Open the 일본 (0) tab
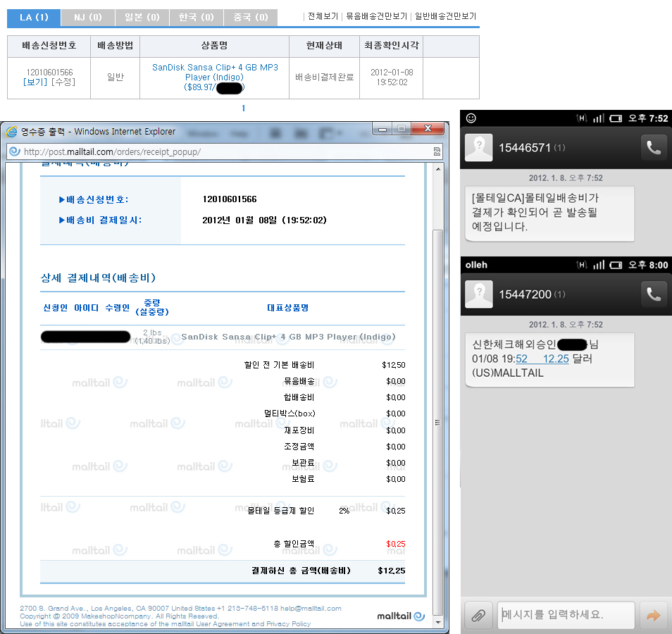672x634 pixels. pyautogui.click(x=142, y=18)
